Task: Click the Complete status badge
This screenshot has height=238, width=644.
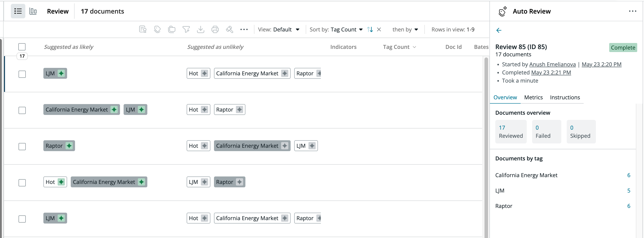Action: pos(623,48)
